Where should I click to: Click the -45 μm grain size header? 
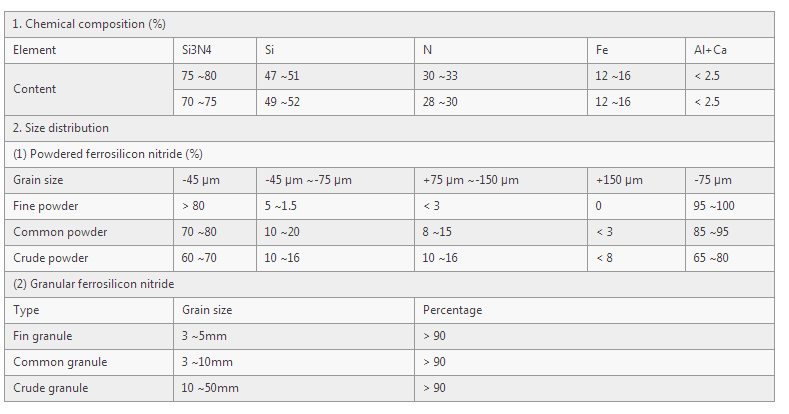tap(215, 180)
